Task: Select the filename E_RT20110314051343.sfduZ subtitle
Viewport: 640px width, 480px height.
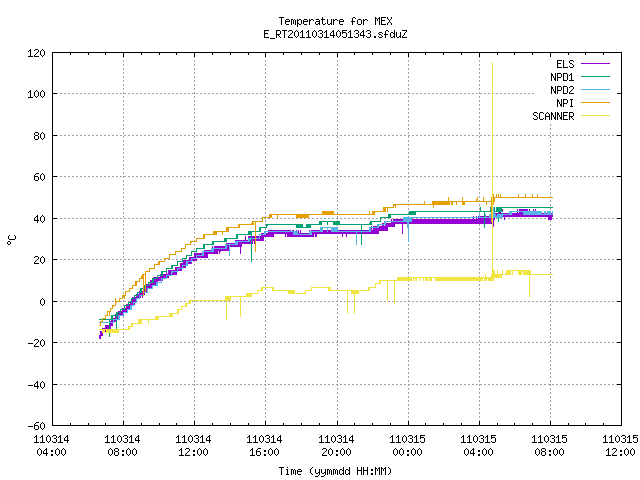Action: click(335, 34)
